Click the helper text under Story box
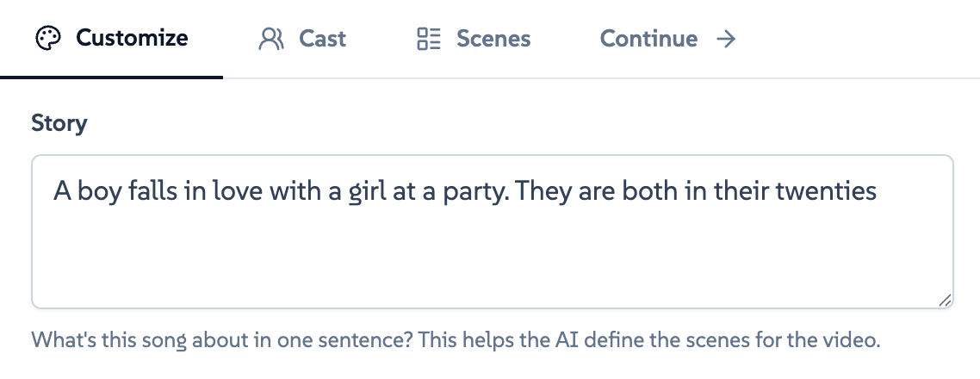This screenshot has width=980, height=379. point(456,339)
